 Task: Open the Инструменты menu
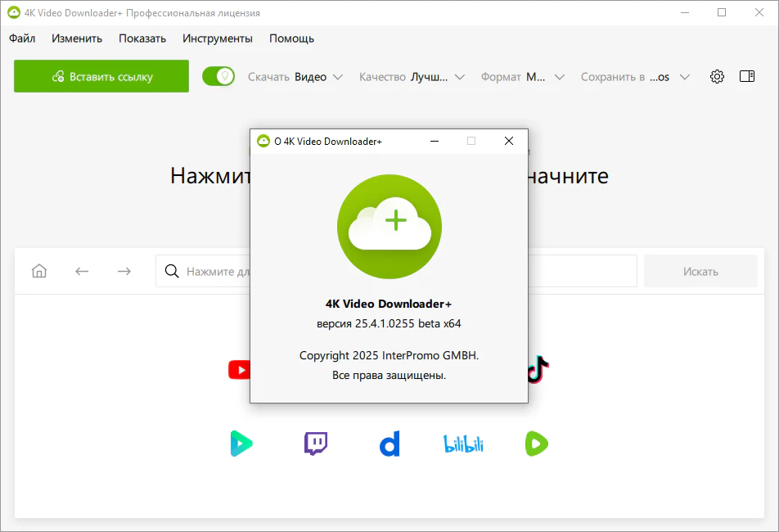[x=216, y=38]
